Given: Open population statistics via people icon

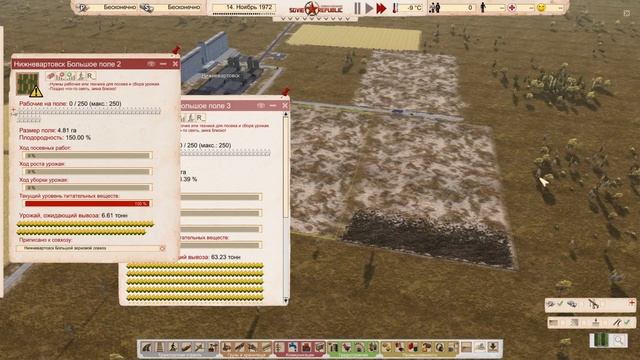Looking at the screenshot, I should [x=435, y=7].
